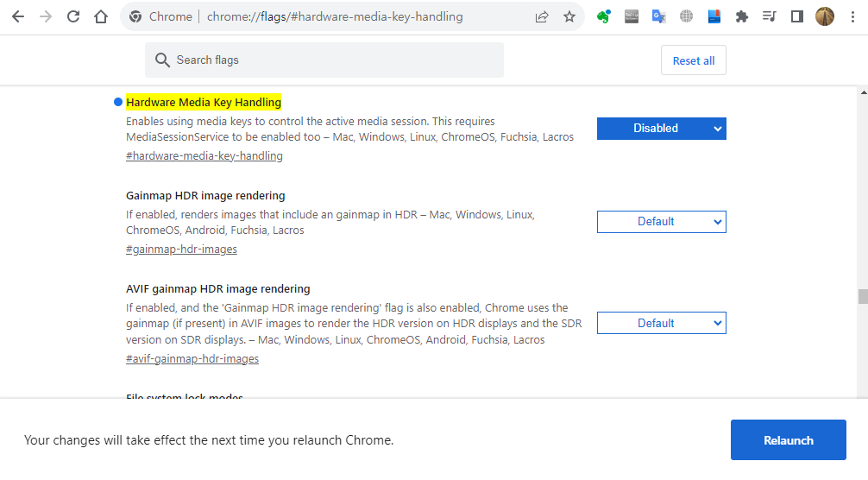This screenshot has width=868, height=480.
Task: Share this page via share icon
Action: point(542,16)
